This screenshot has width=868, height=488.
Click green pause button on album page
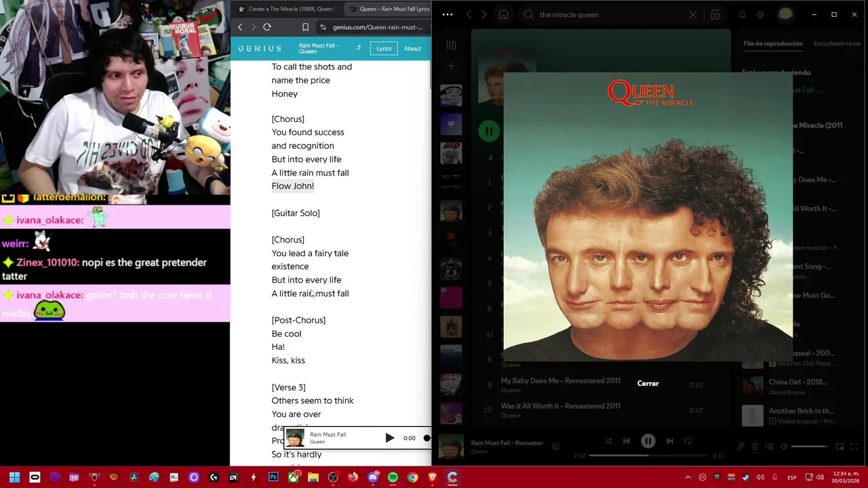coord(488,131)
